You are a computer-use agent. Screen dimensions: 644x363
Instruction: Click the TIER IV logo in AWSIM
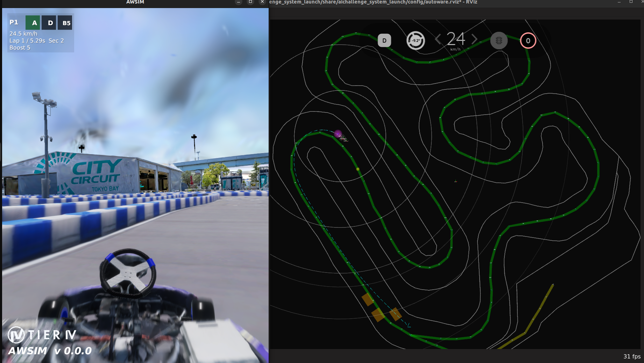click(42, 335)
